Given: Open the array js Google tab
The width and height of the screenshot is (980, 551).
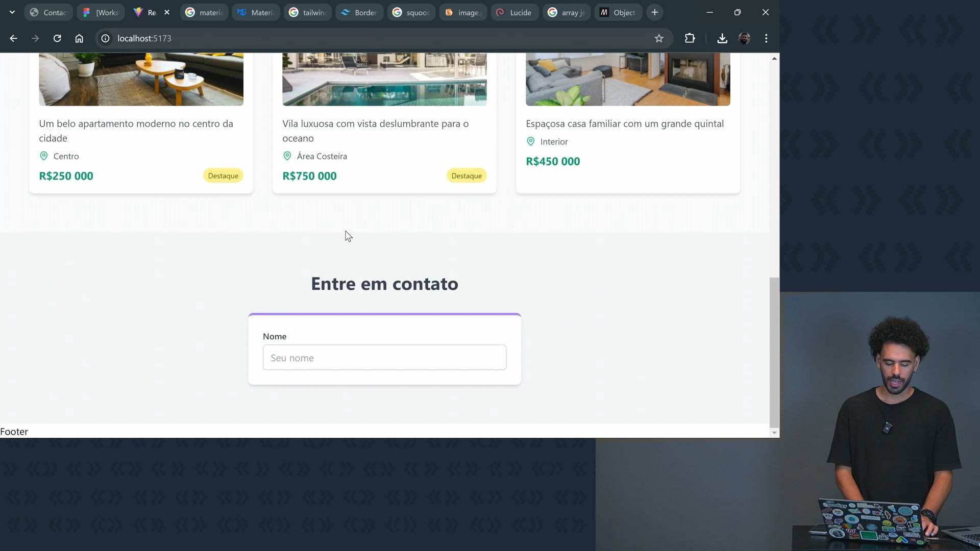Looking at the screenshot, I should point(567,12).
